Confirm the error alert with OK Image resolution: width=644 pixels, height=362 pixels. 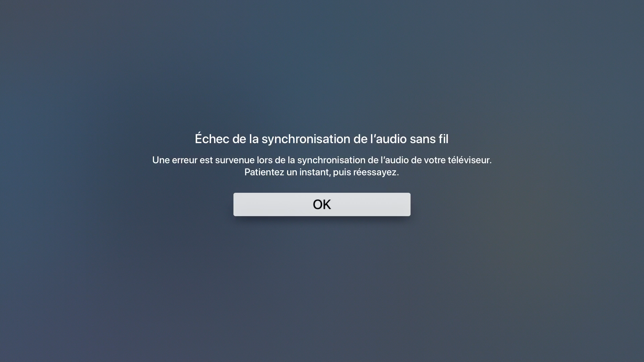pyautogui.click(x=322, y=204)
